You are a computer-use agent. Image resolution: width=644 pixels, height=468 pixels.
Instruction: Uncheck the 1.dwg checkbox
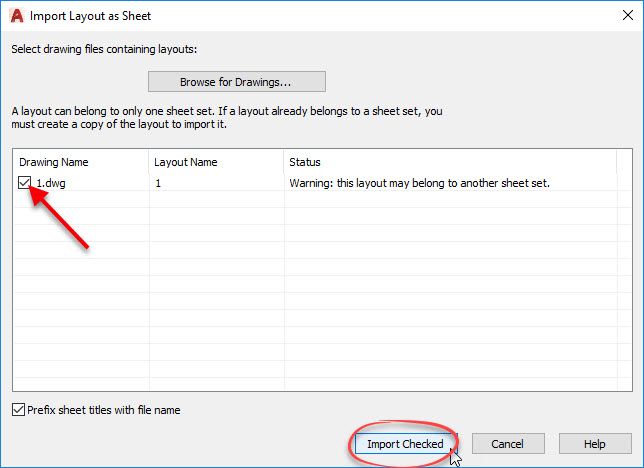25,183
